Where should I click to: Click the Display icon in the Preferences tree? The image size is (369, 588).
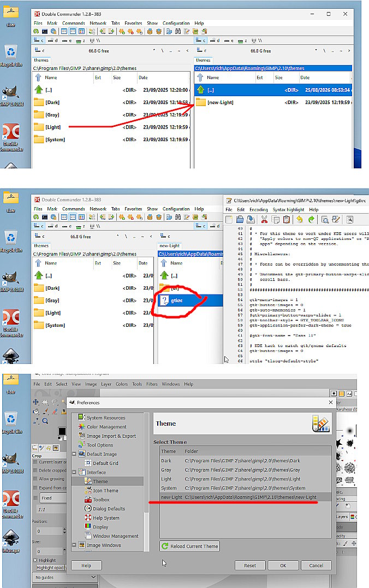88,526
